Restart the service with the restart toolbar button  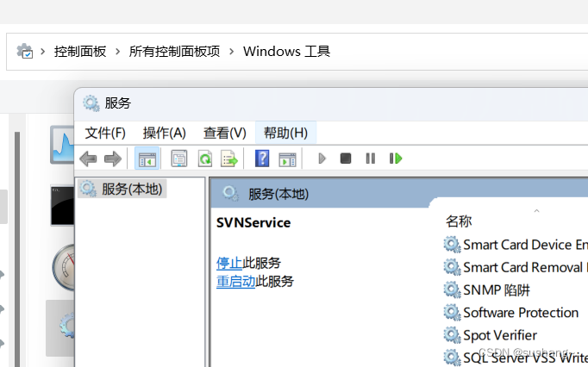point(396,159)
